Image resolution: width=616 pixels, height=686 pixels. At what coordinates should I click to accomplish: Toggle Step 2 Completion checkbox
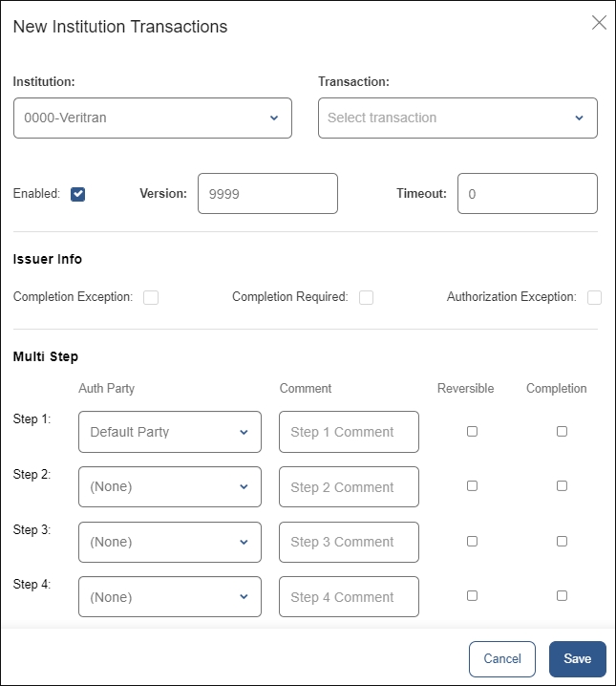562,485
